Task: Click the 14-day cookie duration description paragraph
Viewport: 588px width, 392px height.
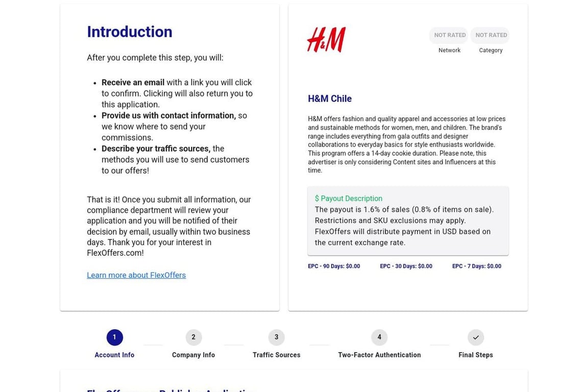Action: [406, 144]
